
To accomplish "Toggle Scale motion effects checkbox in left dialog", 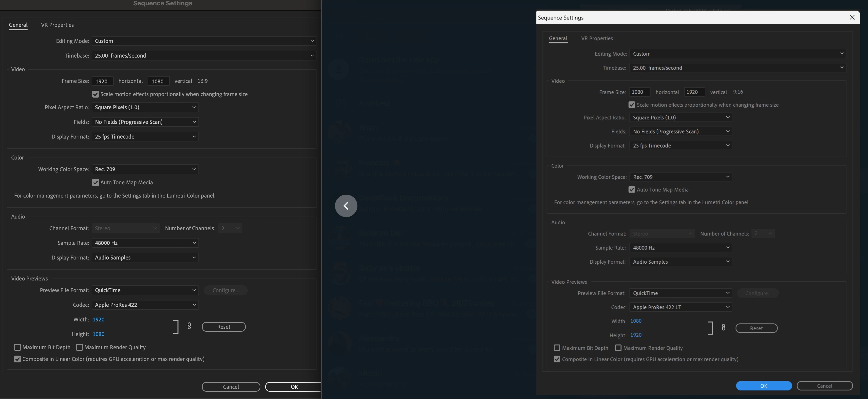I will point(95,94).
